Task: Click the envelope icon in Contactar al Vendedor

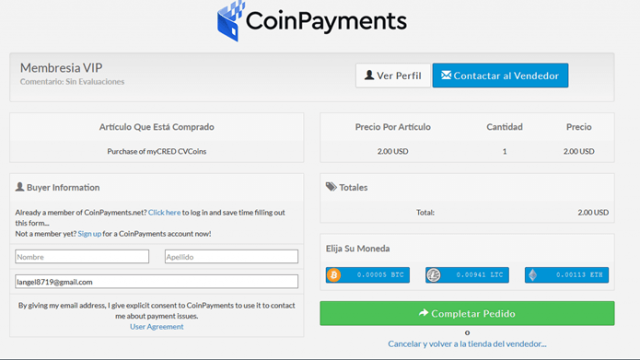Action: click(x=446, y=75)
